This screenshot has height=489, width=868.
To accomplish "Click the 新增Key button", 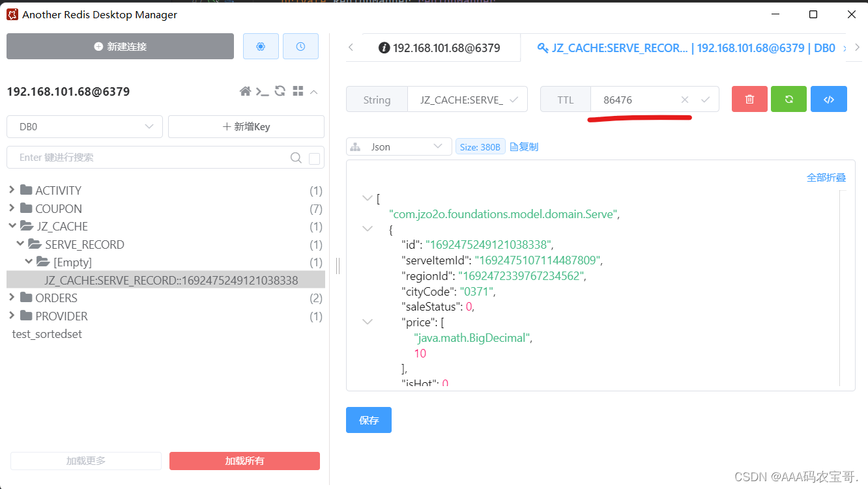I will 246,127.
